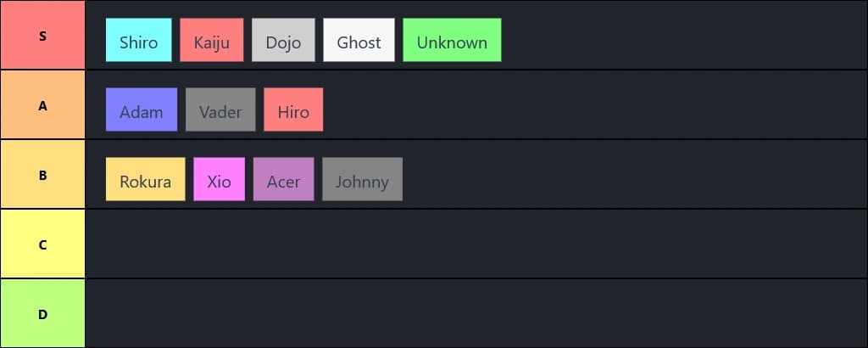Select the gray Johnny tile

[x=362, y=180]
